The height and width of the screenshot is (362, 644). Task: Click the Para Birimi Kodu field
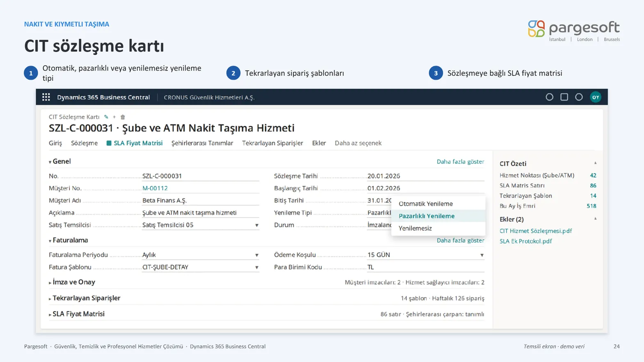(x=426, y=267)
